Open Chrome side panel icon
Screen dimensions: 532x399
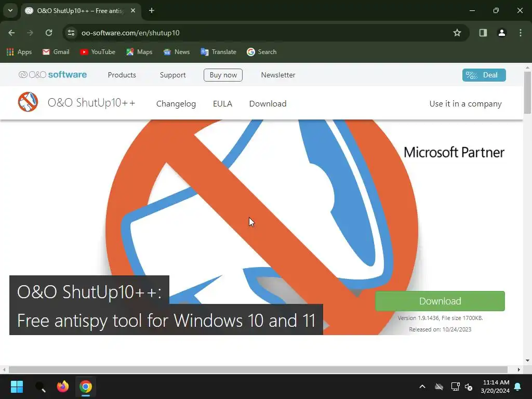click(483, 33)
